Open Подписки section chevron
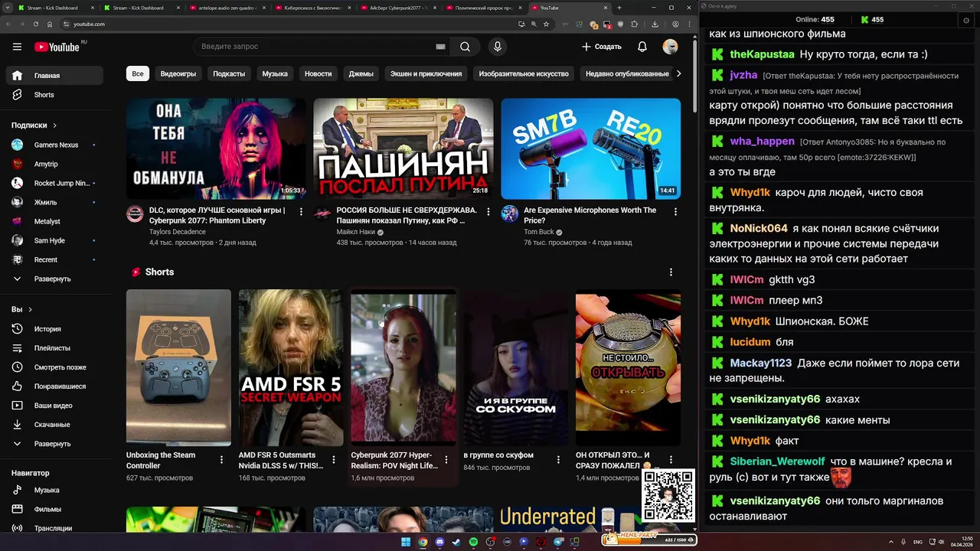The image size is (980, 551). 55,126
